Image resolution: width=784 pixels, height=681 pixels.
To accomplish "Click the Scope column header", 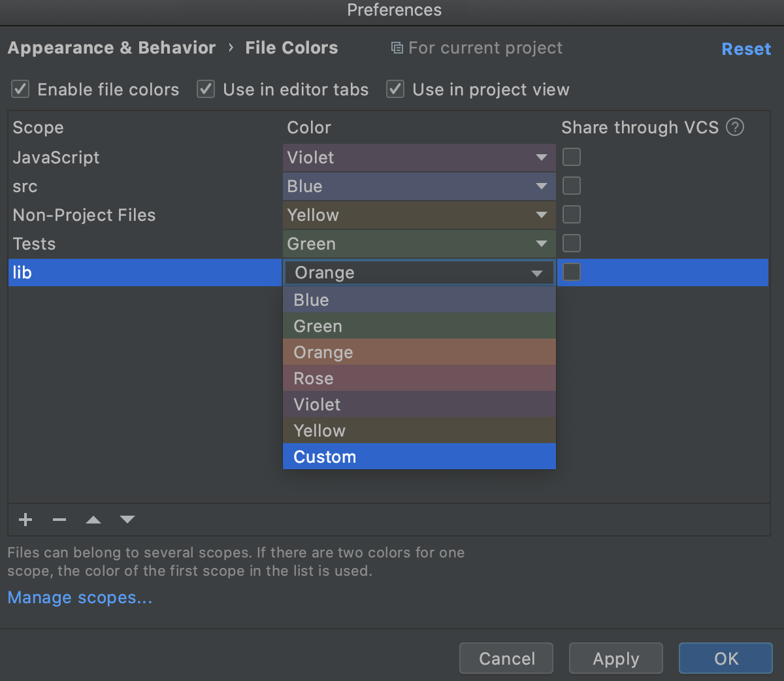I will tap(38, 127).
